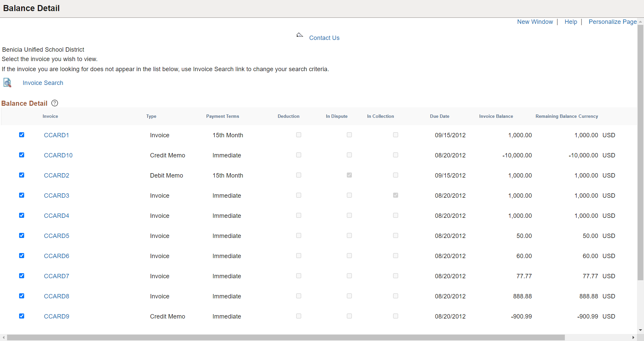Viewport: 644px width, 341px height.
Task: Toggle the CCARD9 row selection checkbox
Action: pyautogui.click(x=22, y=316)
